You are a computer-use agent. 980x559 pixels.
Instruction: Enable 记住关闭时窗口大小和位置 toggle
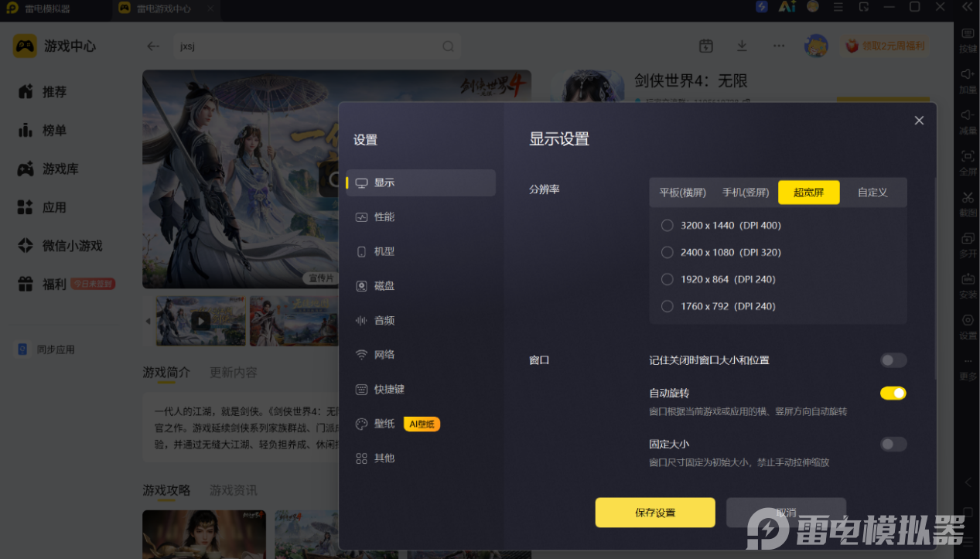(x=893, y=360)
